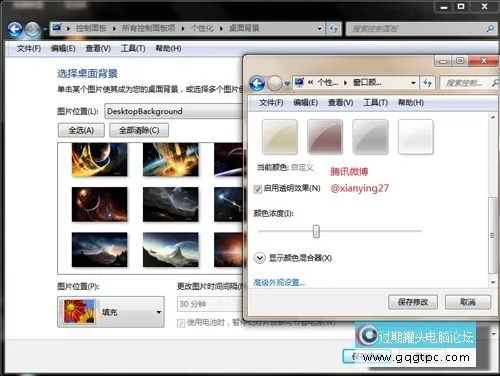
Task: Open 工具(T) menu in the background window
Action: (133, 49)
